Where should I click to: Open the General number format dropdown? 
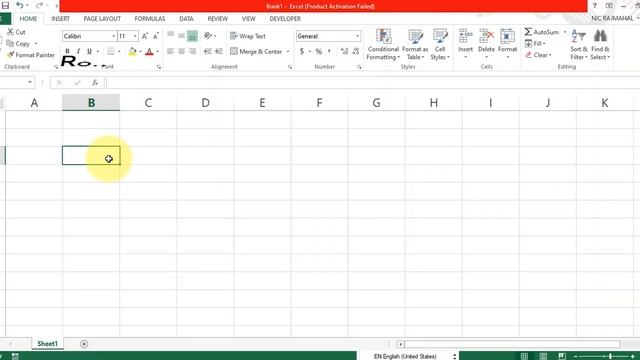click(x=357, y=36)
